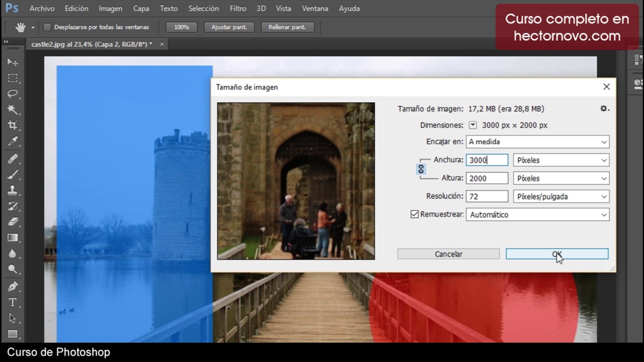This screenshot has width=644, height=362.
Task: Open the Texto menu
Action: pos(169,9)
